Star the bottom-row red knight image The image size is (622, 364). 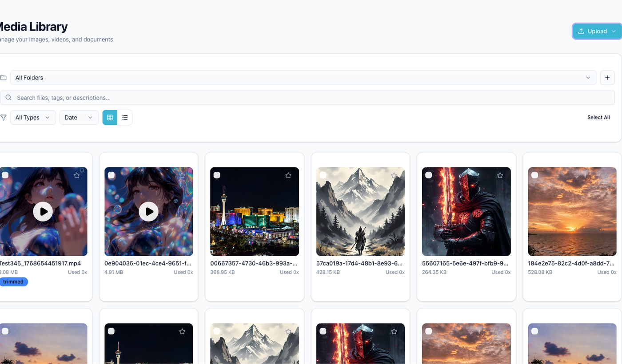pyautogui.click(x=394, y=331)
